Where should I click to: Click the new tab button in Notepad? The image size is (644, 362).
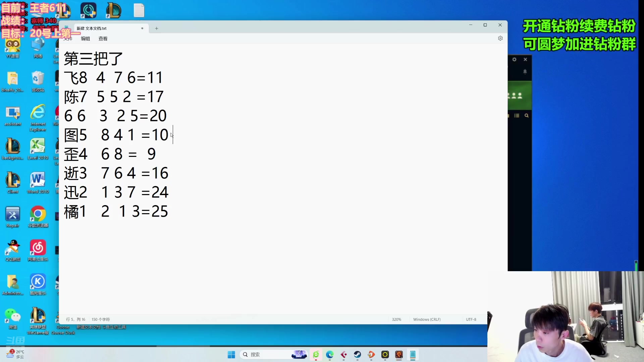pyautogui.click(x=156, y=28)
